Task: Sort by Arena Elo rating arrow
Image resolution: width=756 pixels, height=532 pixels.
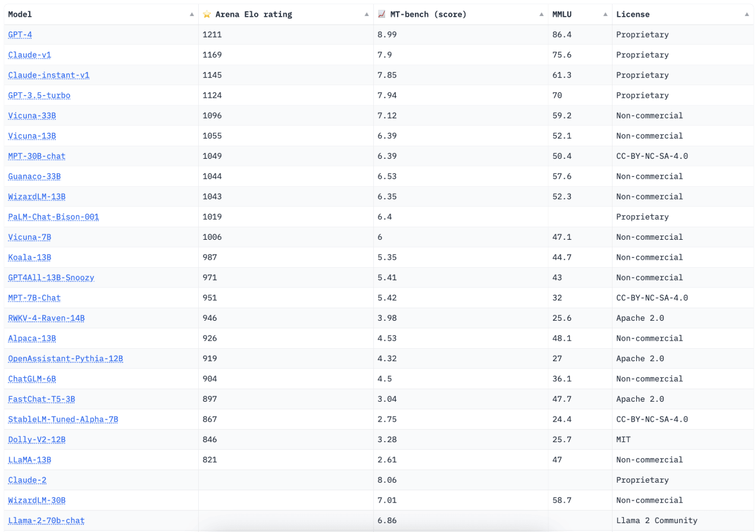Action: click(x=367, y=14)
